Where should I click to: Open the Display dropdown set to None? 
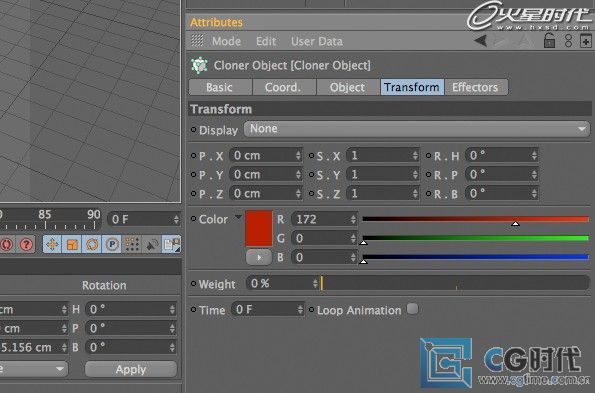coord(417,129)
